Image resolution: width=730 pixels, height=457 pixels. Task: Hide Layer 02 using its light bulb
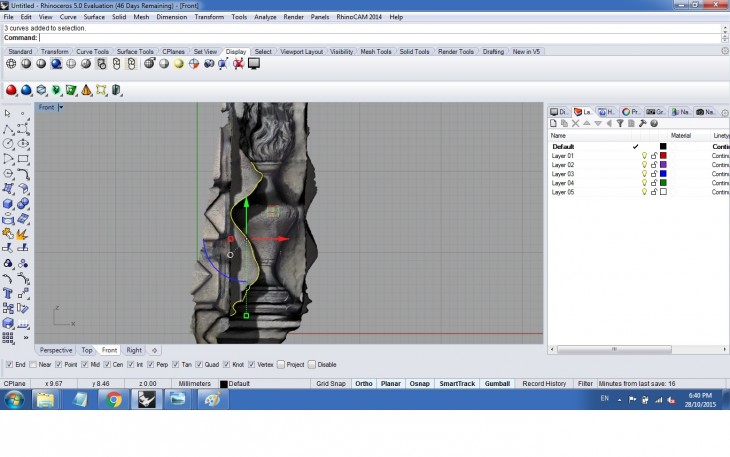644,165
